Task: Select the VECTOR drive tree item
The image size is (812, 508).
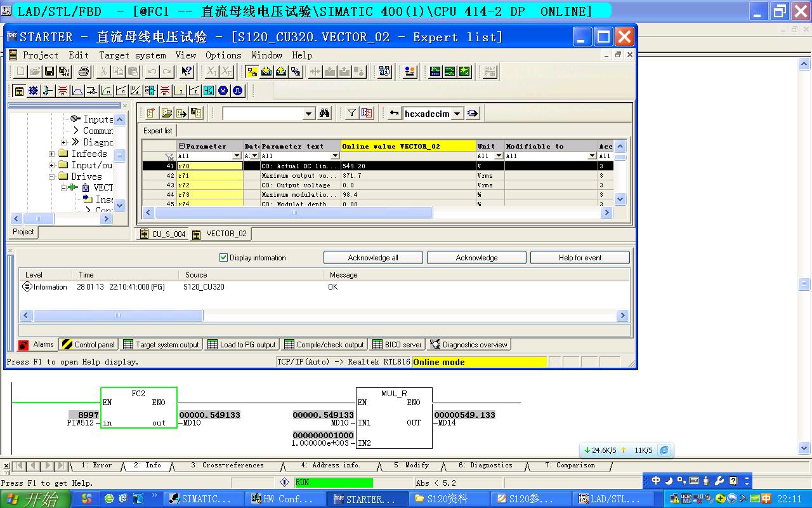Action: coord(103,188)
